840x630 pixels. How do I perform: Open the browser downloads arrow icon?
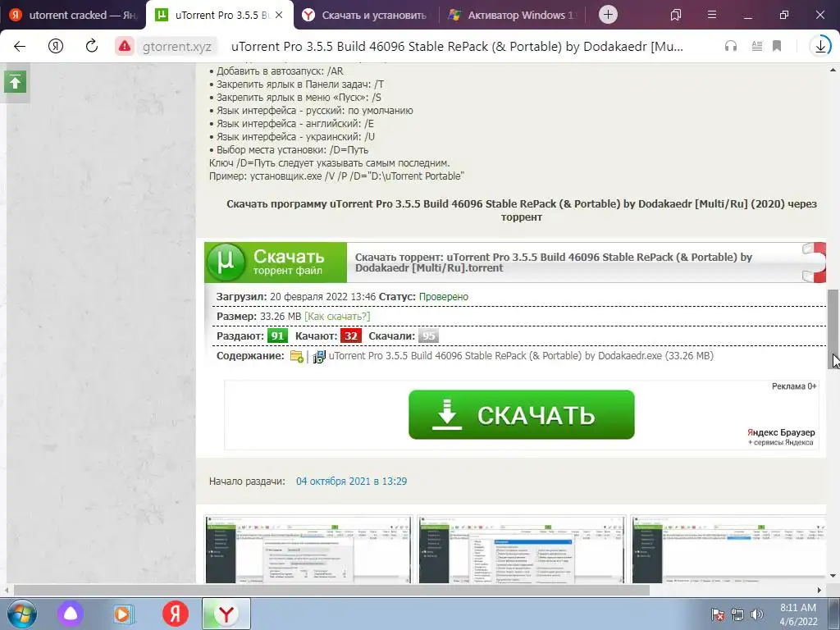(x=820, y=46)
